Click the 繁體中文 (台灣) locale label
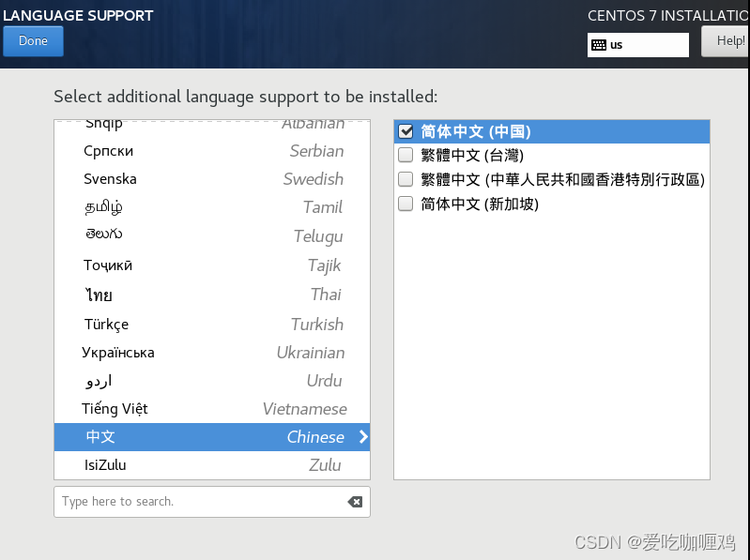 (472, 156)
